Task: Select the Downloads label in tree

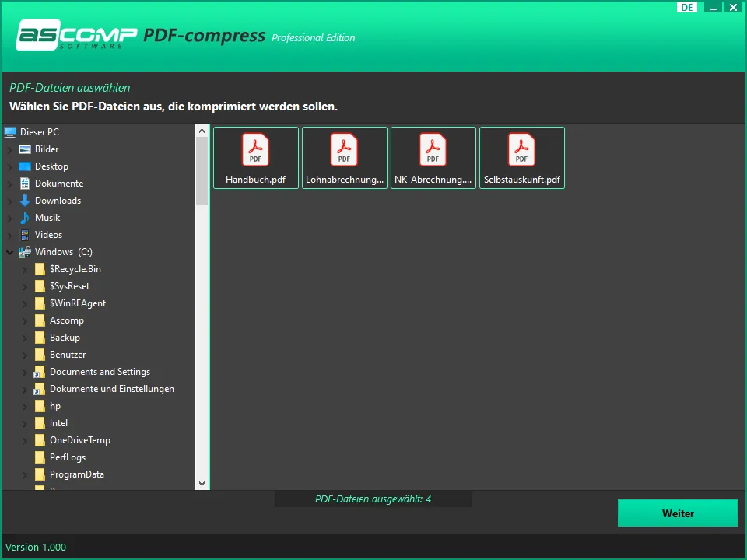Action: point(58,201)
